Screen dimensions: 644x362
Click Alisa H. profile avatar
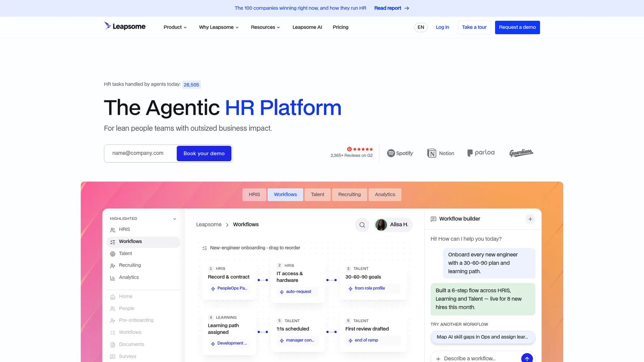coord(381,225)
